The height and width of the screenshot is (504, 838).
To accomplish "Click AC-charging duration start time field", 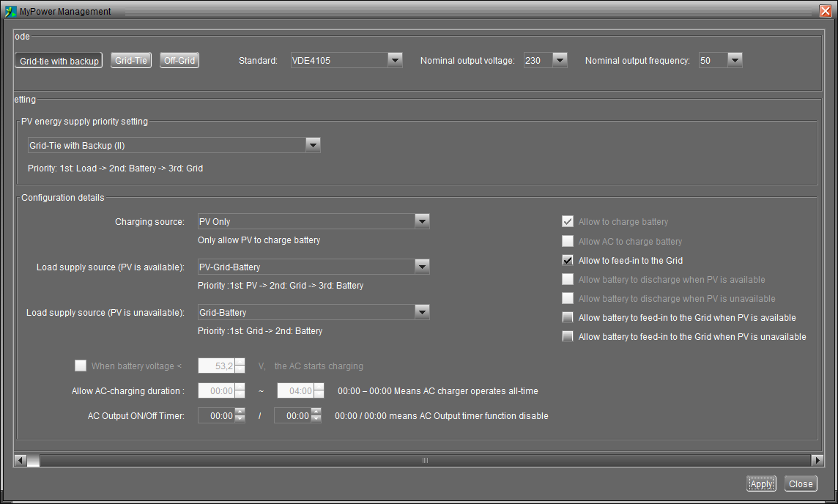I will click(x=216, y=390).
